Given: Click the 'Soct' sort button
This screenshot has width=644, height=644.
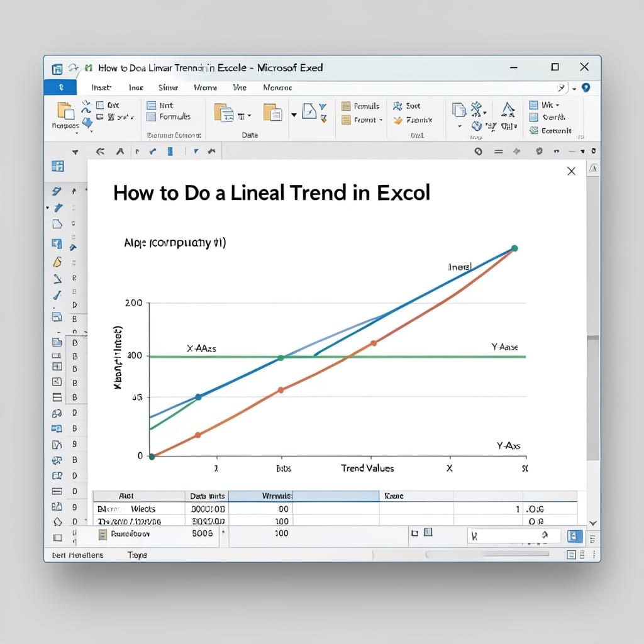Looking at the screenshot, I should 407,106.
